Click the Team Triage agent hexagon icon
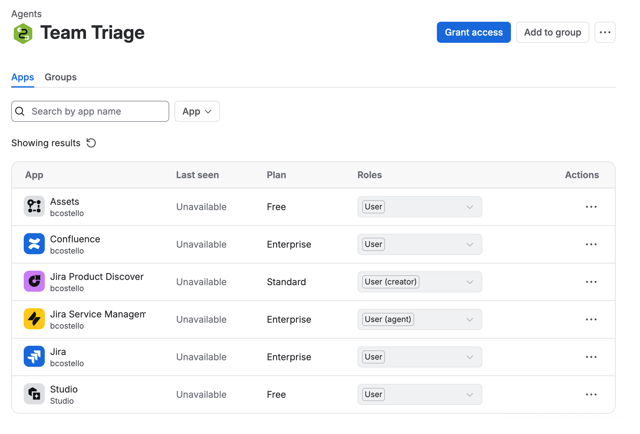The height and width of the screenshot is (434, 640). (23, 33)
